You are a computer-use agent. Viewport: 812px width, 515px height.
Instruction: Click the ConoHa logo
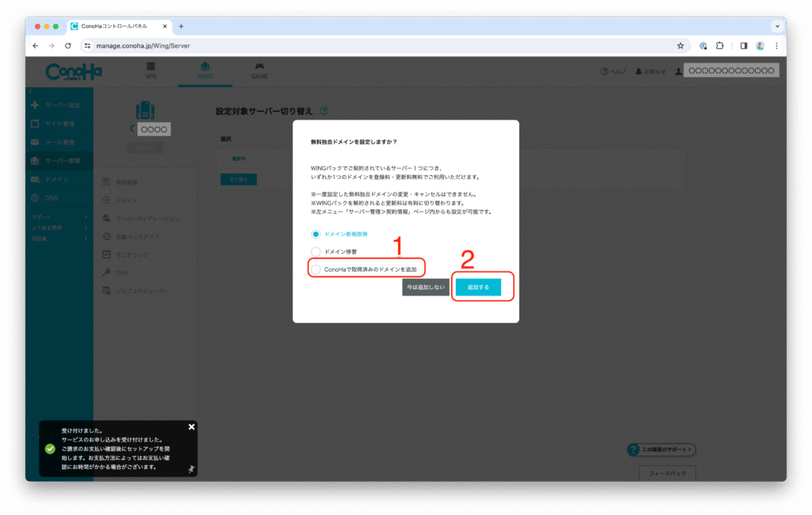tap(74, 71)
